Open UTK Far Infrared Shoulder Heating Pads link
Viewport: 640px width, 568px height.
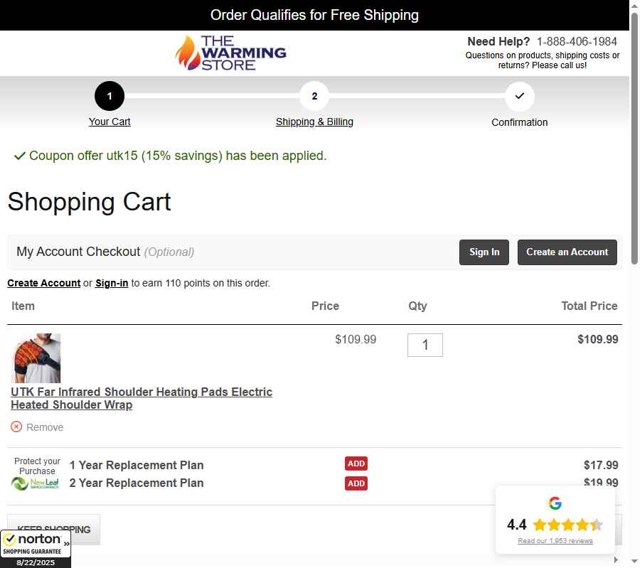(x=142, y=398)
